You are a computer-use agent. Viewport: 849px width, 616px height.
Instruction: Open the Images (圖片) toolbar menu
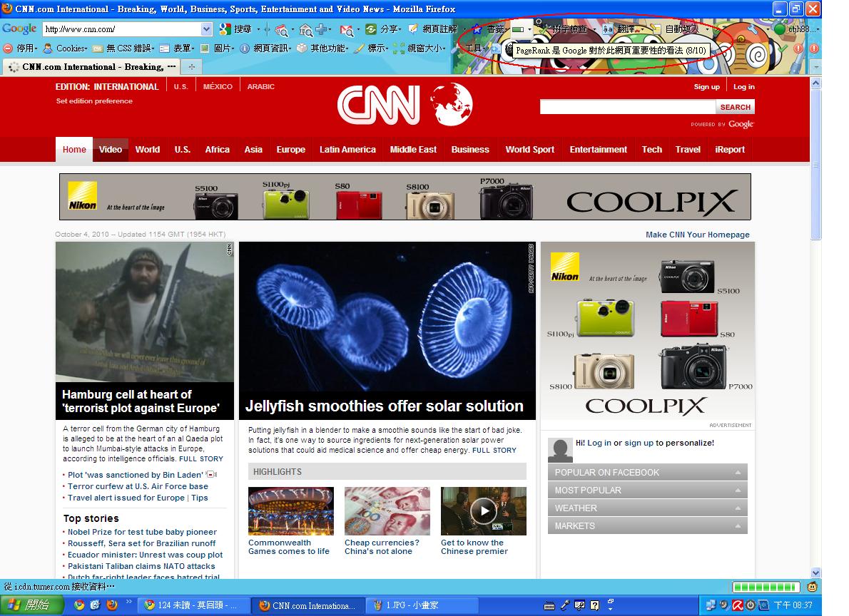coord(217,48)
